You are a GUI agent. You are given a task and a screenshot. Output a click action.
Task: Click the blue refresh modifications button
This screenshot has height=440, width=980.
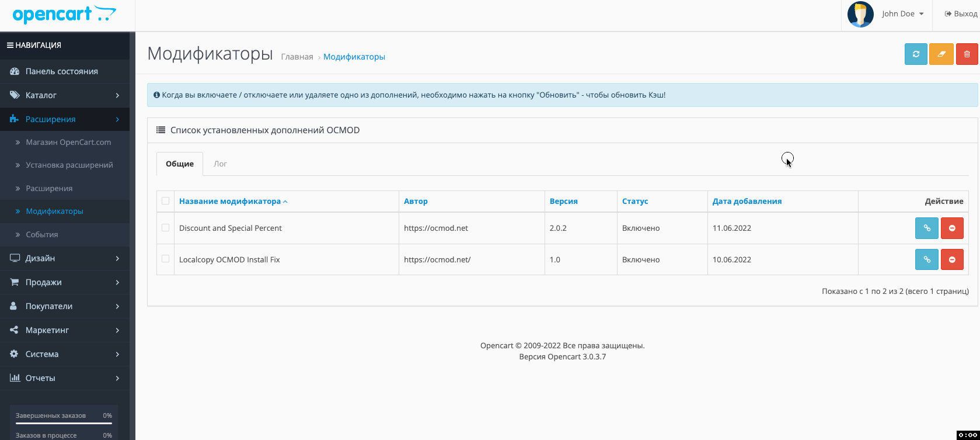pyautogui.click(x=916, y=54)
